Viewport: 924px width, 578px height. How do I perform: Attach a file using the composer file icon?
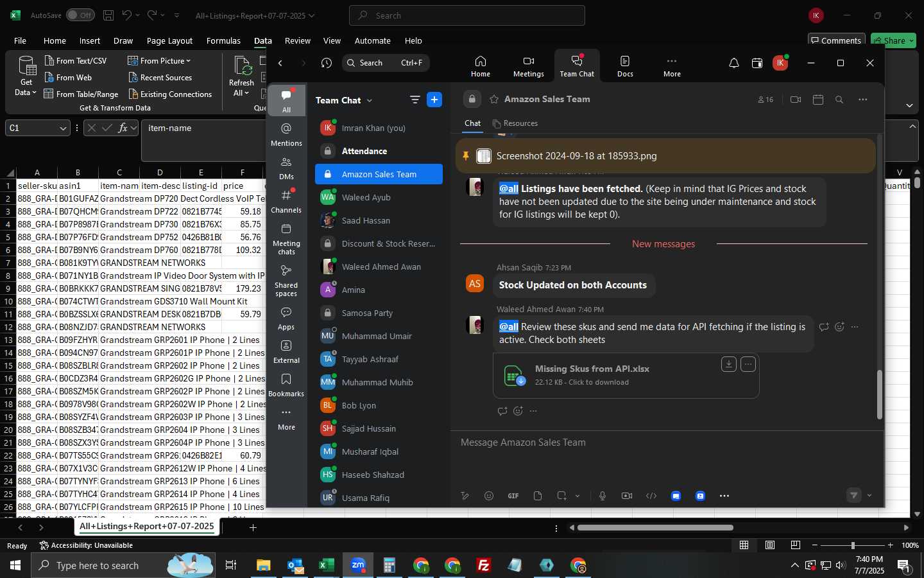click(538, 496)
